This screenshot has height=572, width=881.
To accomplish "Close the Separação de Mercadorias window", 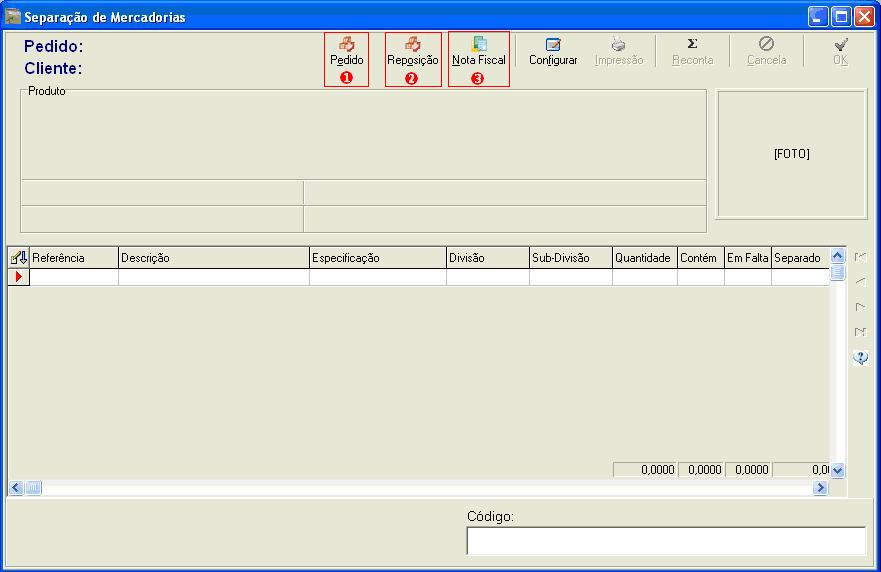I will 864,17.
